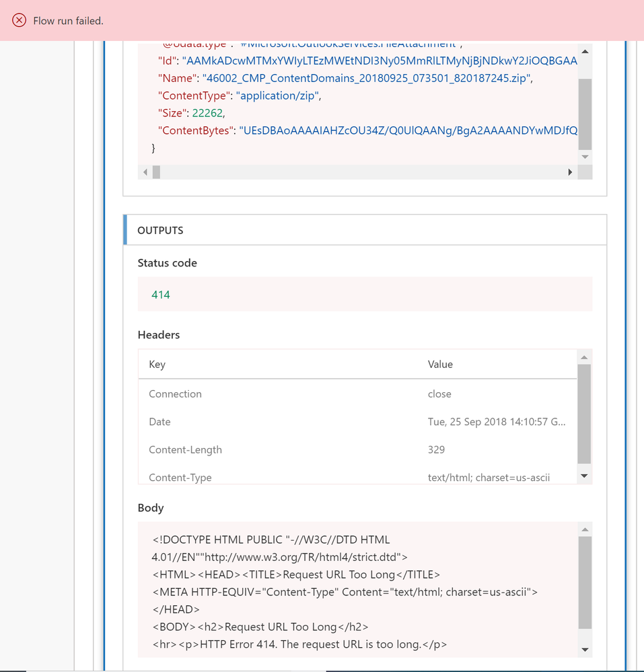Click the '</HEAD>' line in Body
644x672 pixels.
click(176, 609)
